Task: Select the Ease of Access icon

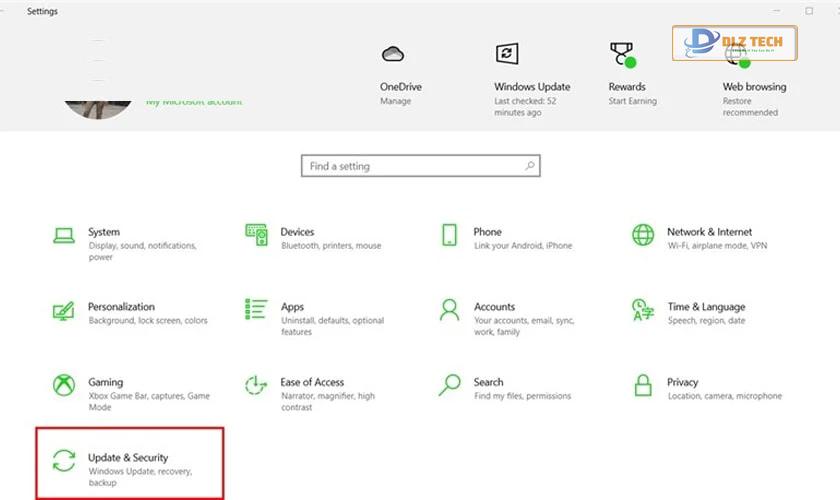Action: [x=256, y=385]
